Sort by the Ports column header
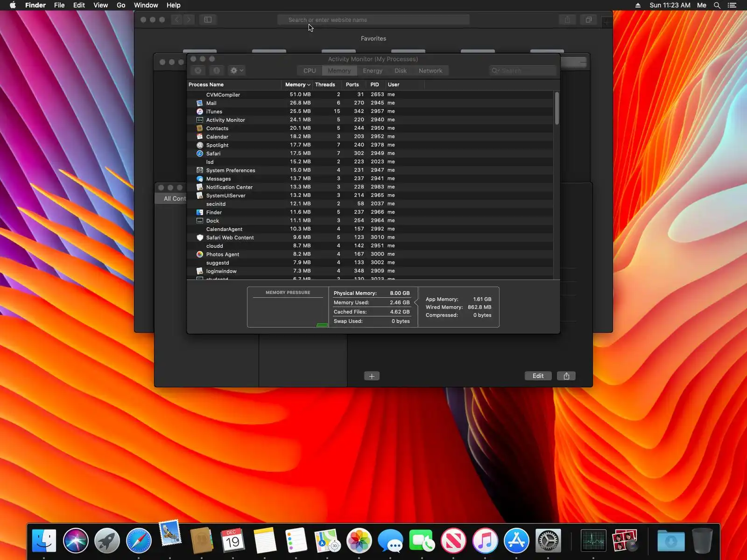 tap(352, 84)
